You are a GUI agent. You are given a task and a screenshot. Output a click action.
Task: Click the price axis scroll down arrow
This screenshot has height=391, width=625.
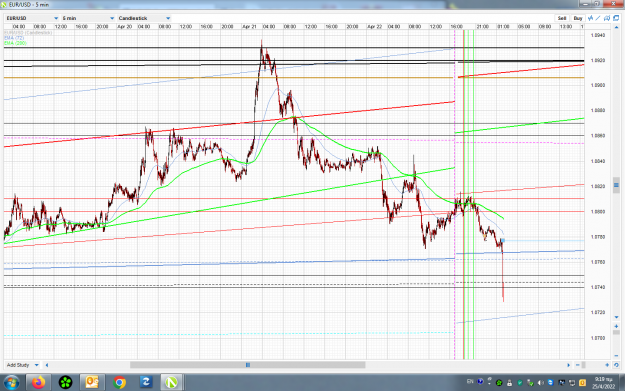tap(616, 317)
